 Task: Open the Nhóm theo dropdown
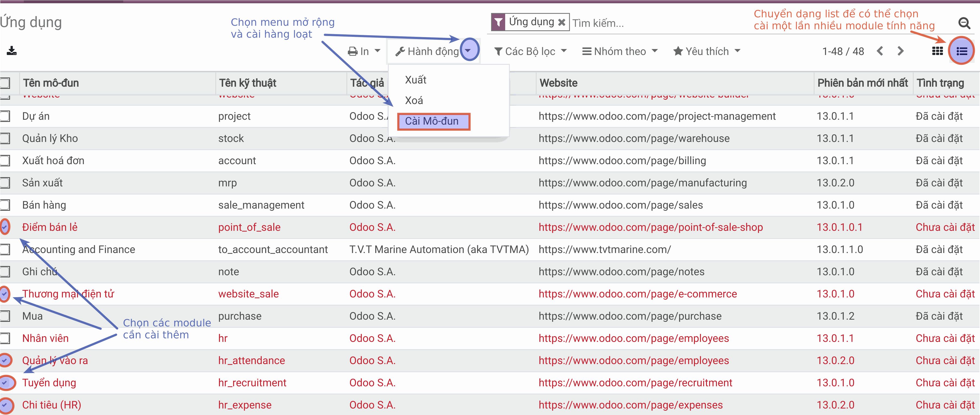coord(620,51)
